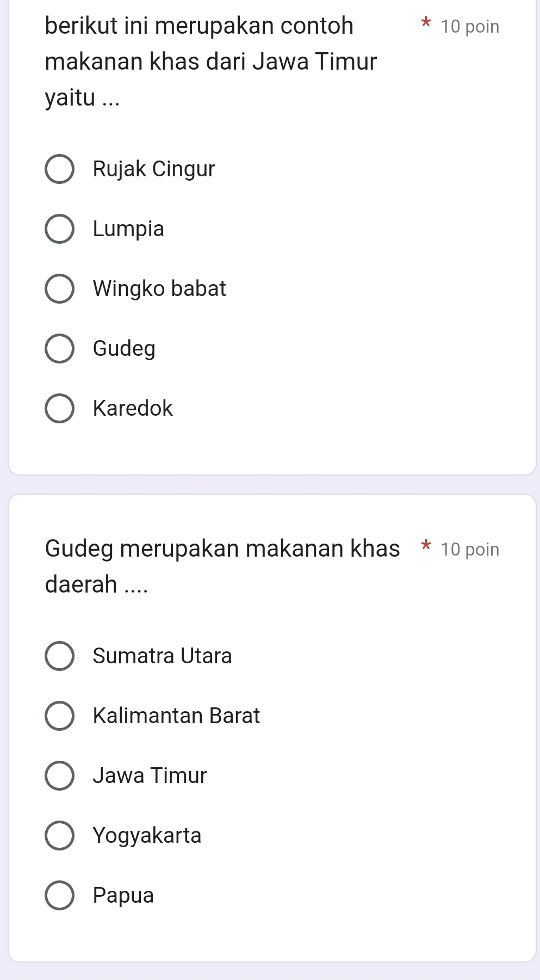The width and height of the screenshot is (540, 980).
Task: Click the Jawa Timur makanan khas question text
Action: pyautogui.click(x=210, y=61)
